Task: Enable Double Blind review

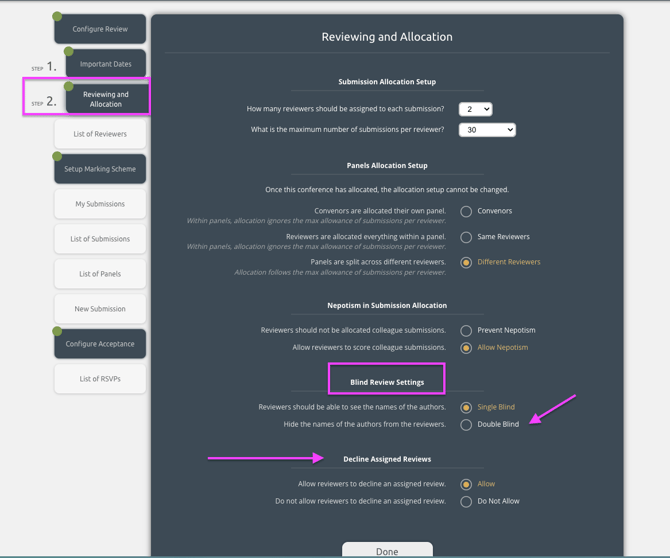Action: [466, 425]
